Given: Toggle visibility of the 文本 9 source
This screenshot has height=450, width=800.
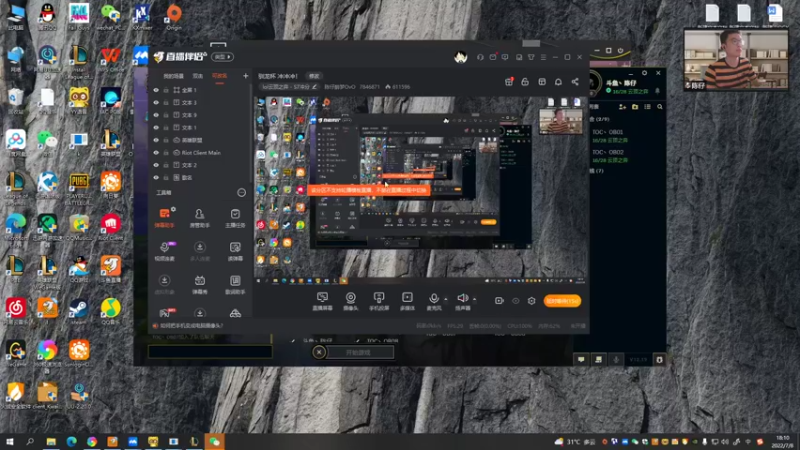Looking at the screenshot, I should [156, 115].
